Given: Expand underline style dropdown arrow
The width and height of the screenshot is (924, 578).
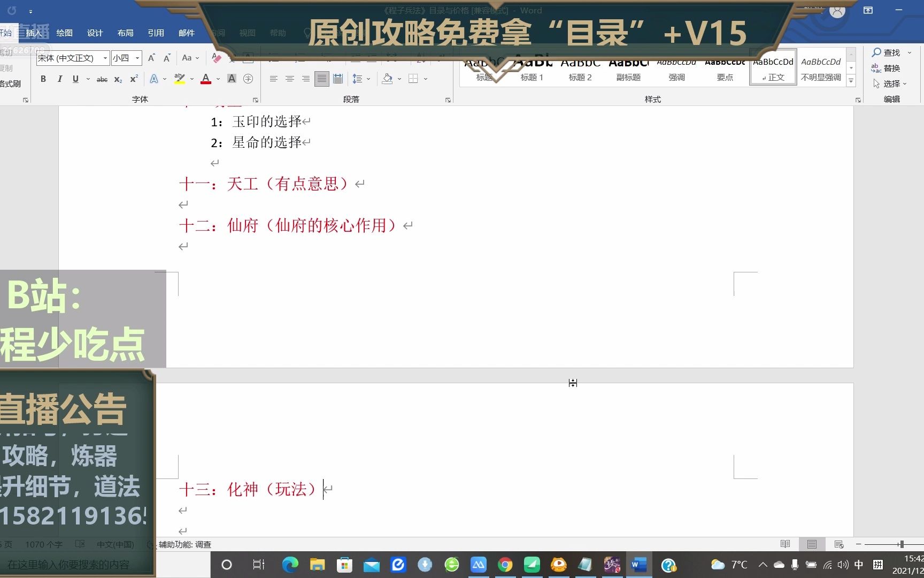Looking at the screenshot, I should tap(88, 79).
